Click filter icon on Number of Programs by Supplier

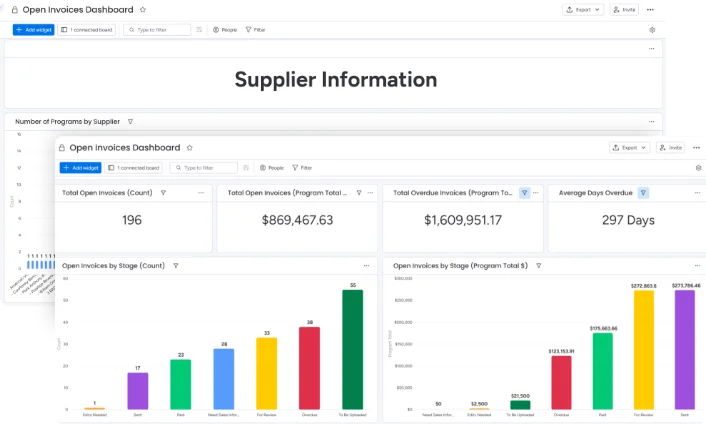(130, 122)
